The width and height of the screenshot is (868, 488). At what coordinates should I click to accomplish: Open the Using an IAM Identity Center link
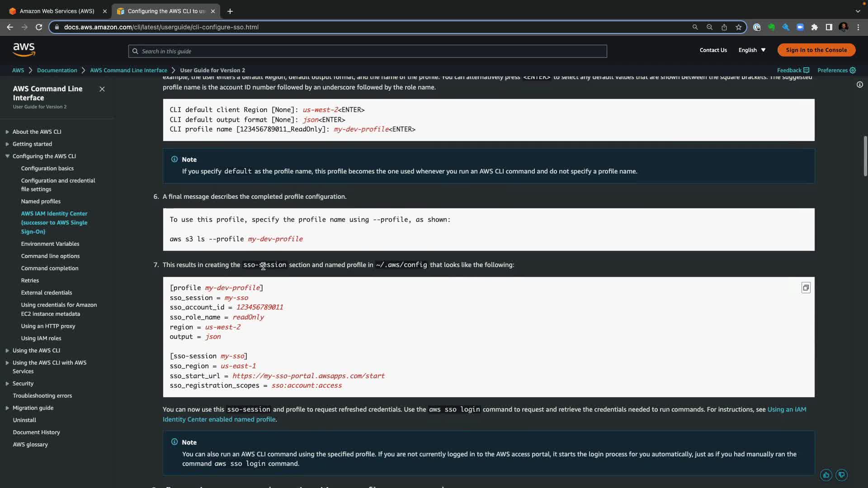[x=786, y=409]
